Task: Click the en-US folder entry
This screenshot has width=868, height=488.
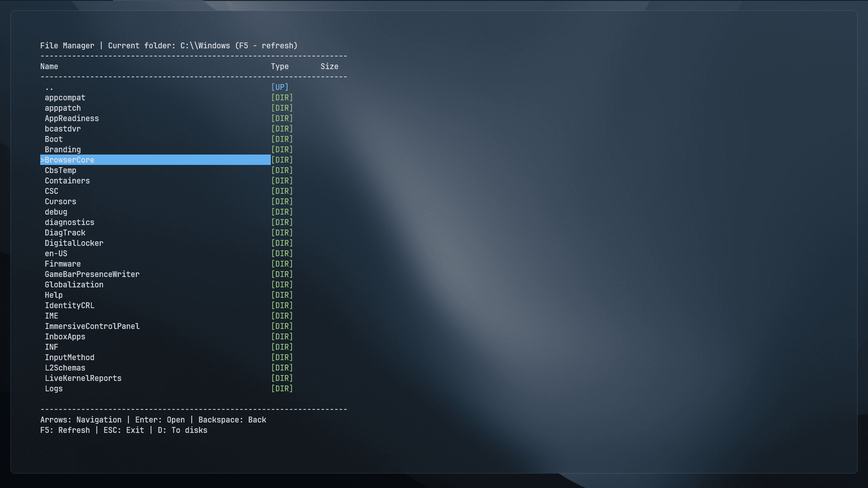Action: click(56, 253)
